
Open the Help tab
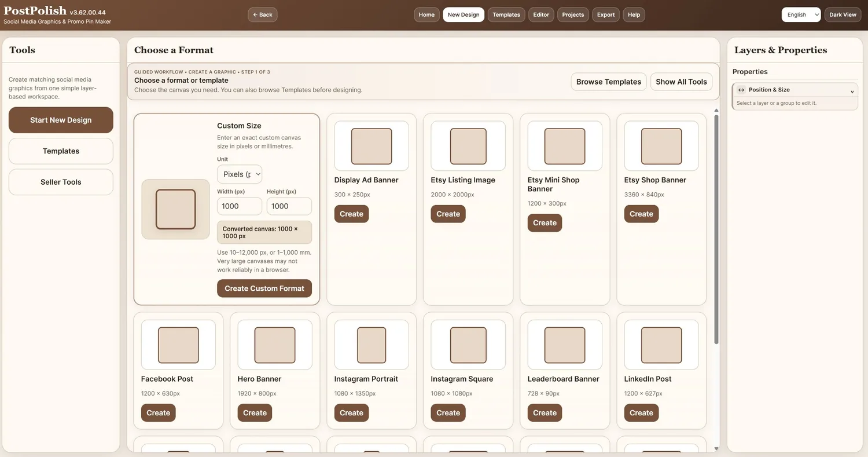[x=634, y=14]
